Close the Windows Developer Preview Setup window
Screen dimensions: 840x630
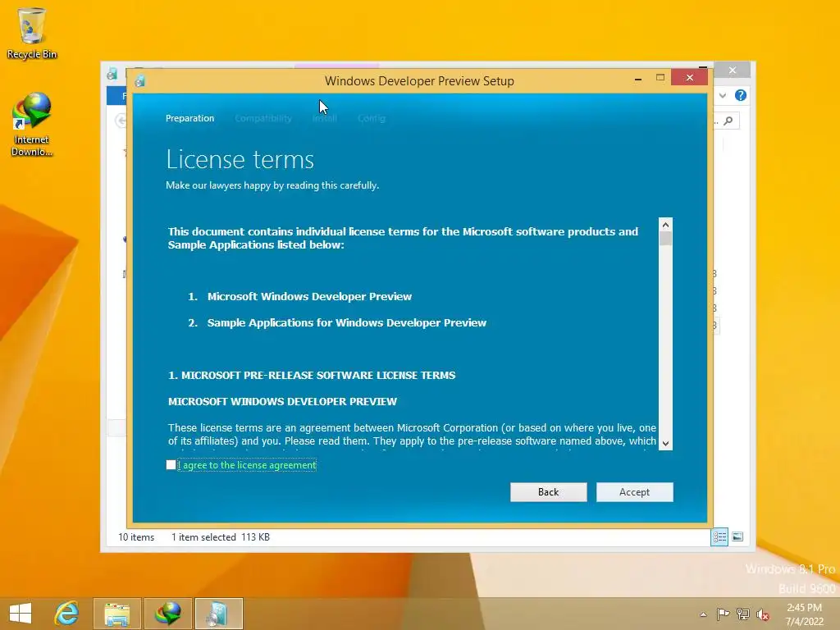(x=689, y=78)
